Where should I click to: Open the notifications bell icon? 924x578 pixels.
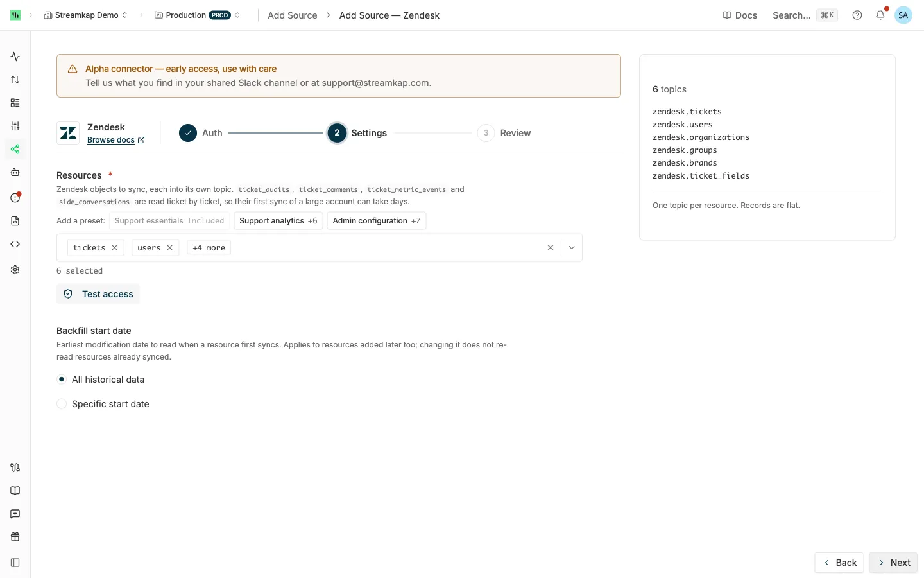click(x=880, y=15)
